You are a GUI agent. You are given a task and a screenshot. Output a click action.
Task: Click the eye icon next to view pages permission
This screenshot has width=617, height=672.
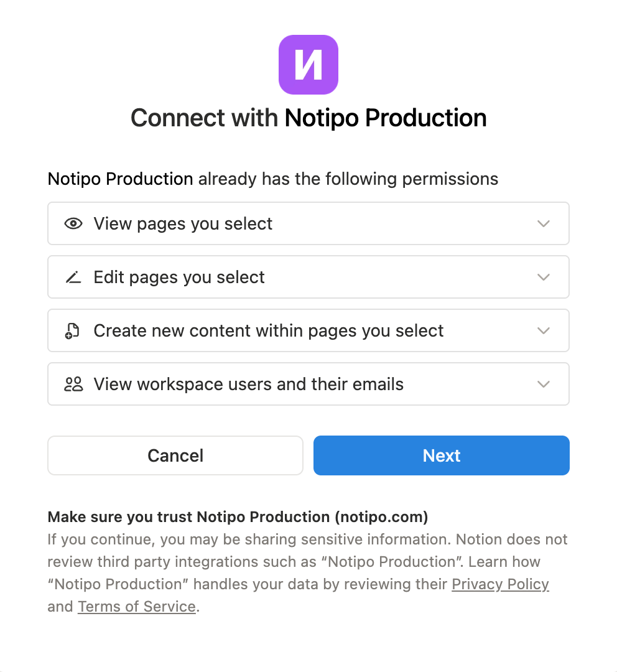(73, 223)
